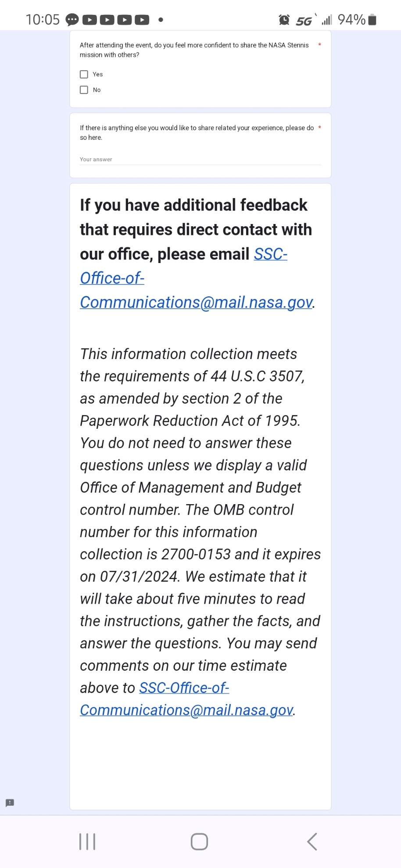Tap the report problem icon at bottom left
401x868 pixels.
(x=10, y=803)
